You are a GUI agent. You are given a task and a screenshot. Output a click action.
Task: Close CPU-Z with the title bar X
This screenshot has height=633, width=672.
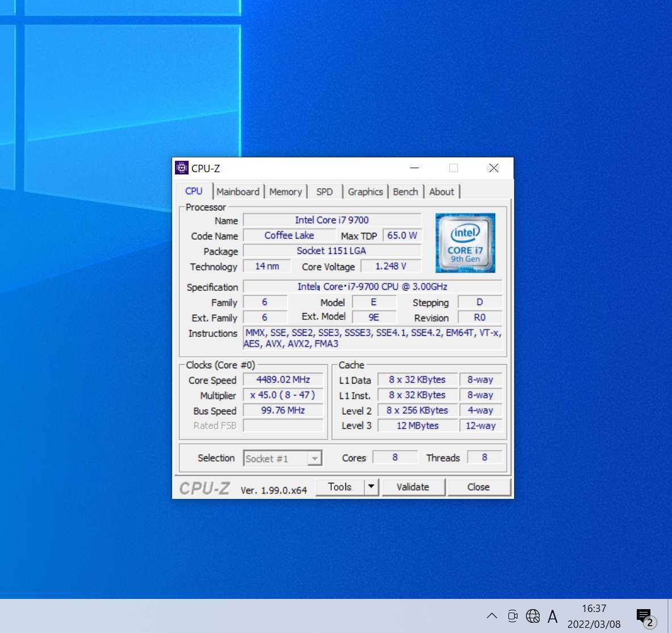(x=494, y=168)
